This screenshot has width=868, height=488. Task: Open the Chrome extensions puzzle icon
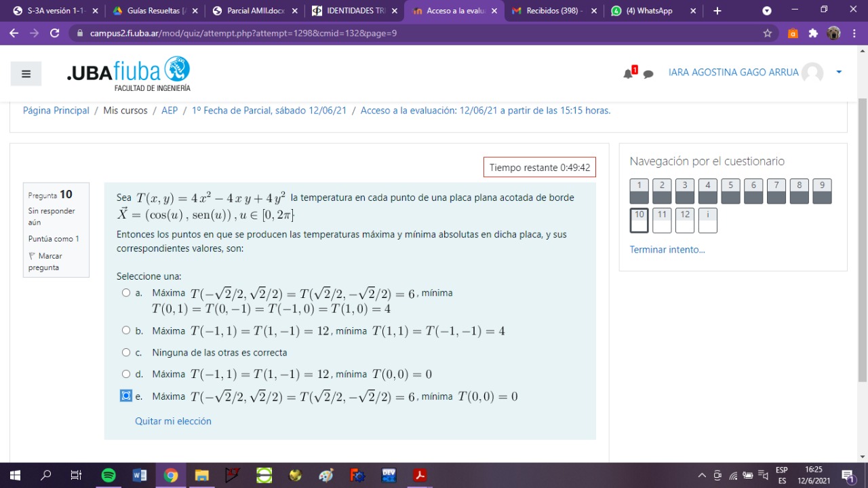(x=814, y=33)
